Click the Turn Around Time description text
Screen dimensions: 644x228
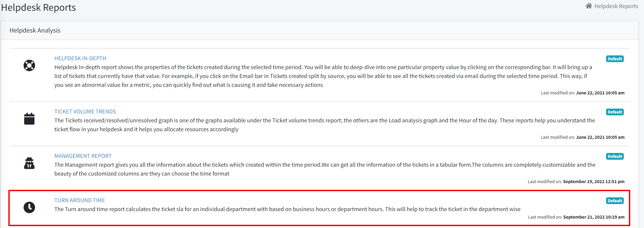pos(287,209)
